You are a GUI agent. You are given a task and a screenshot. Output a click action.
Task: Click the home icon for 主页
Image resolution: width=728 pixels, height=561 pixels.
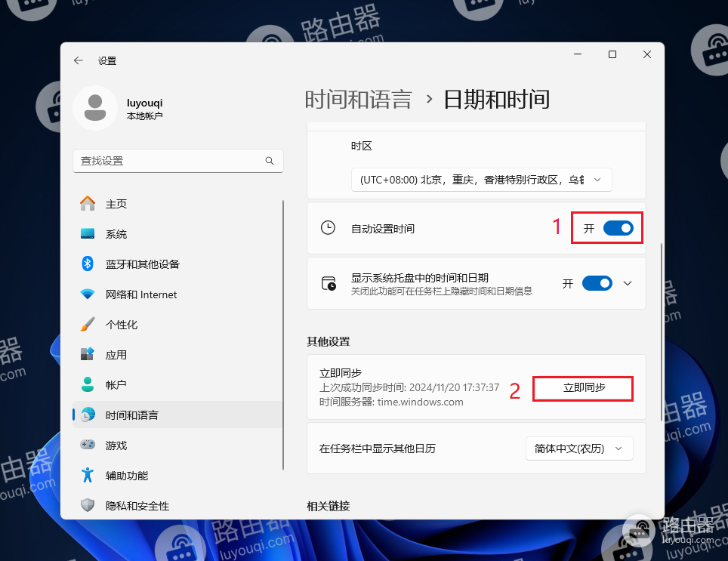88,204
